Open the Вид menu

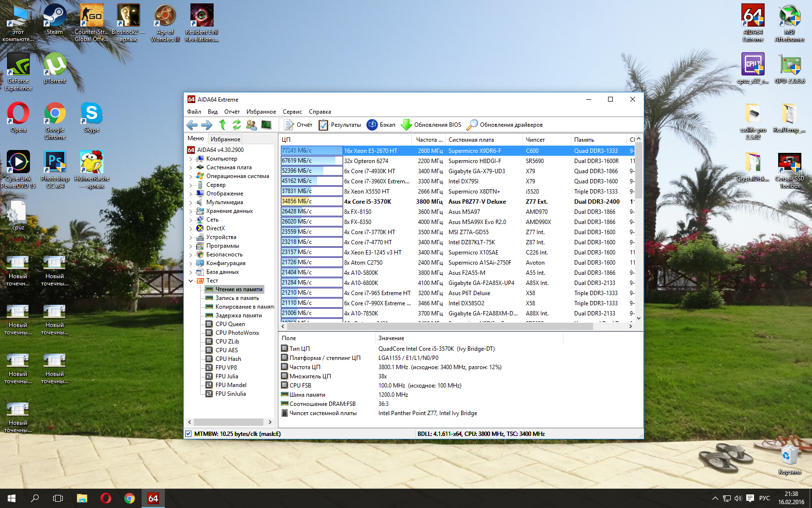[x=213, y=112]
